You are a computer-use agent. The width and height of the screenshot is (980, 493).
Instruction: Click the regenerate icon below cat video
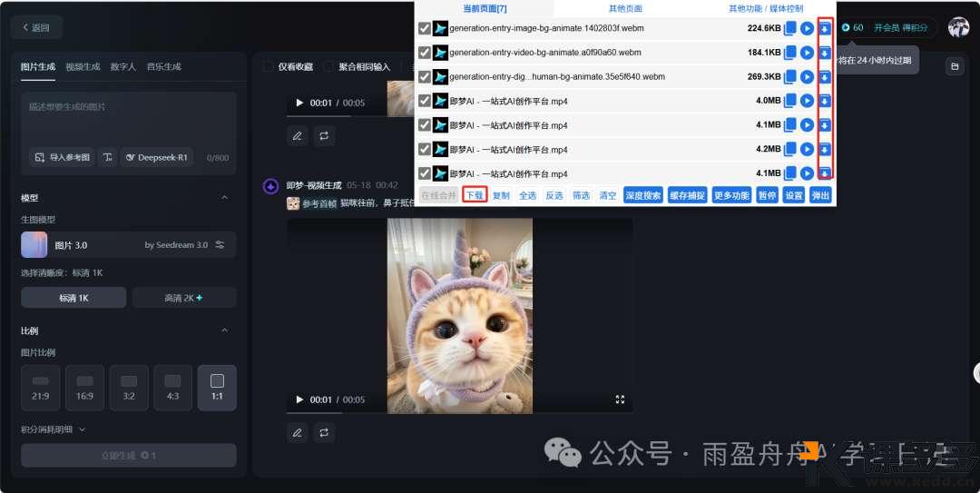324,433
